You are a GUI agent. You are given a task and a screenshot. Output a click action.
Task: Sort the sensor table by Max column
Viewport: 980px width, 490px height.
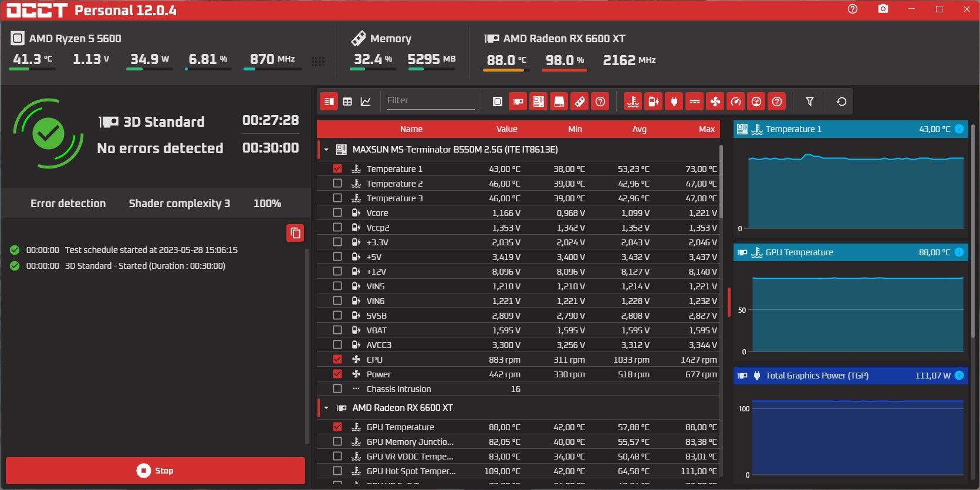click(x=707, y=129)
